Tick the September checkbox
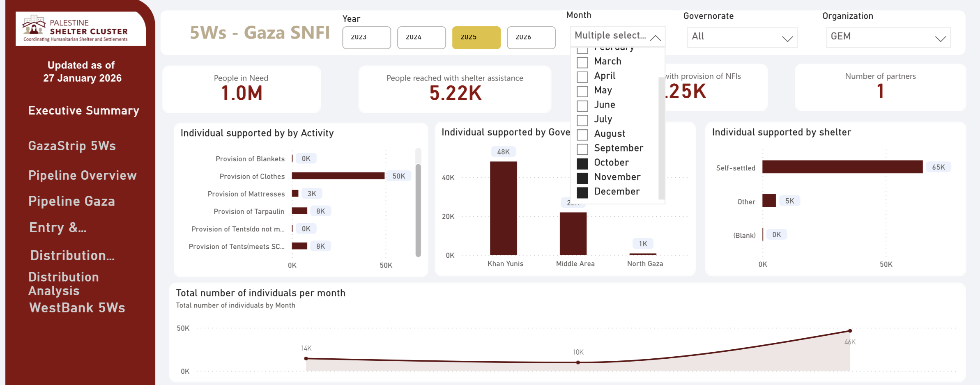 click(582, 149)
